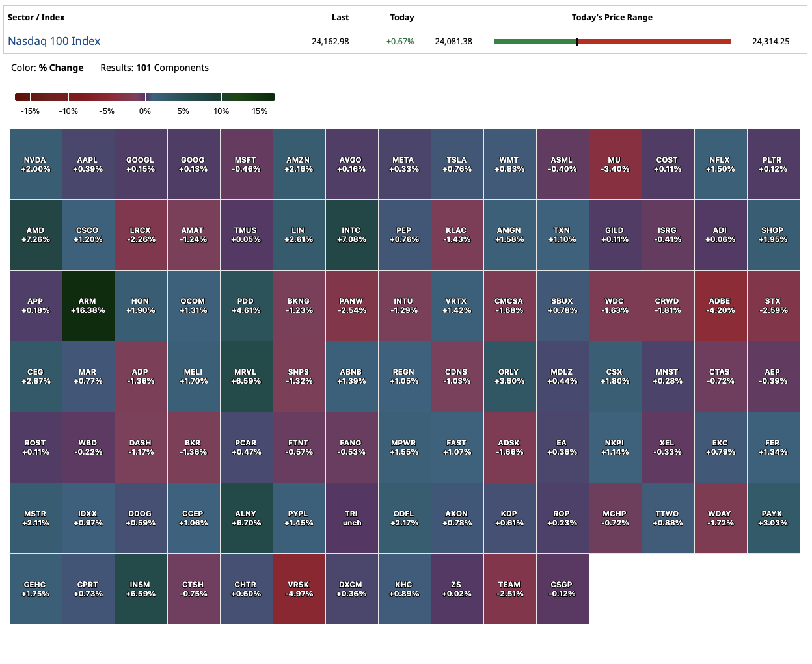
Task: Select the ARM +16.38% tile
Action: 88,305
